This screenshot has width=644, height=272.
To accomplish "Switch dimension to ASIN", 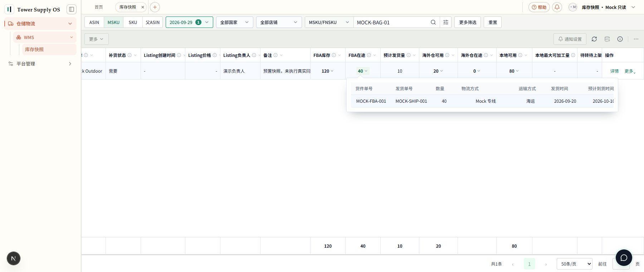I will pyautogui.click(x=94, y=22).
